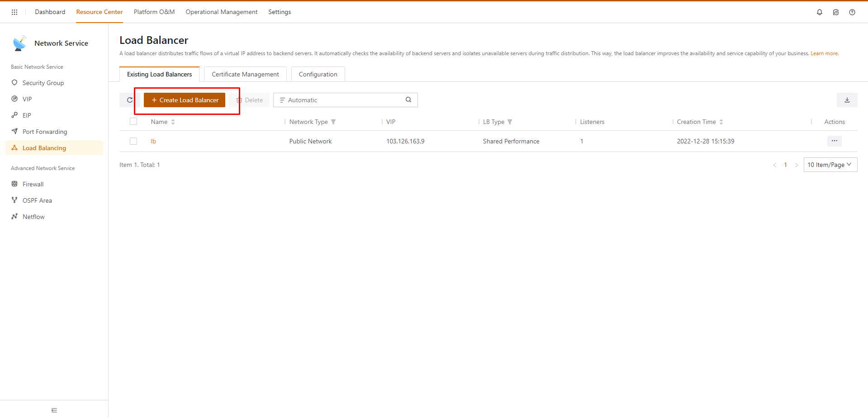The width and height of the screenshot is (868, 418).
Task: Click the search magnifier icon
Action: pyautogui.click(x=408, y=100)
